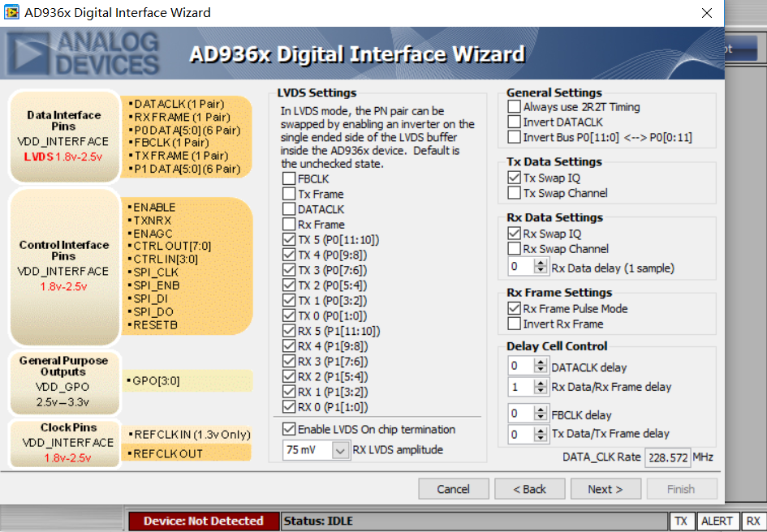
Task: Click the RX status indicator
Action: pyautogui.click(x=753, y=521)
